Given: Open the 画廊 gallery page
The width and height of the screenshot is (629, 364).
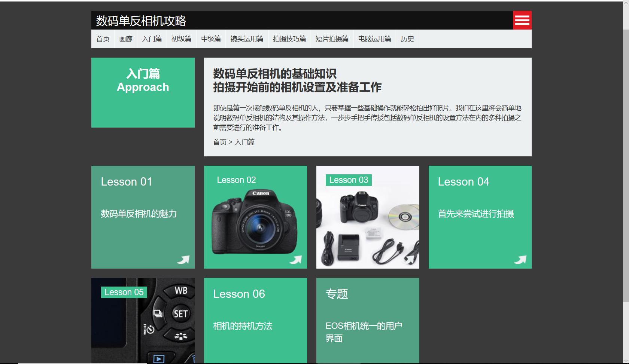Looking at the screenshot, I should click(x=125, y=39).
